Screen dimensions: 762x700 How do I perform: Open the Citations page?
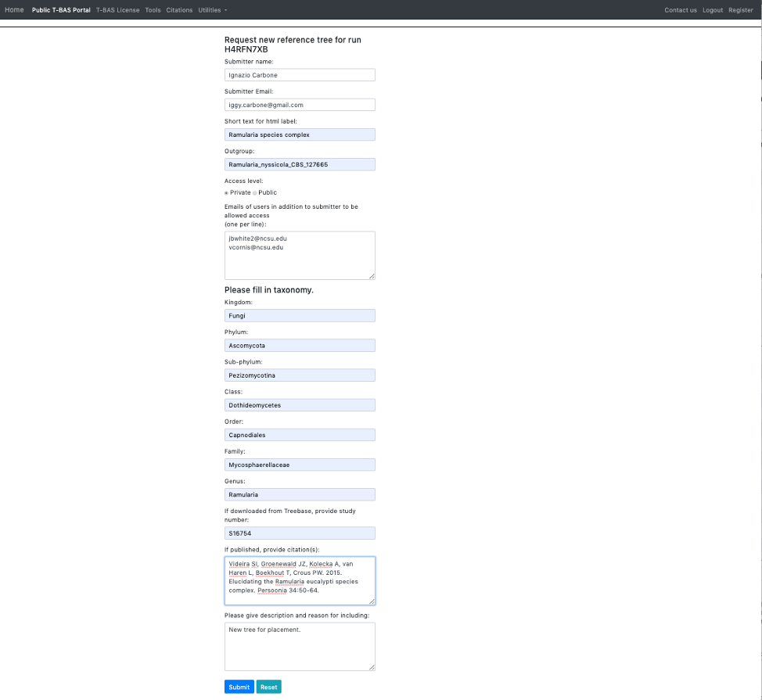point(179,10)
